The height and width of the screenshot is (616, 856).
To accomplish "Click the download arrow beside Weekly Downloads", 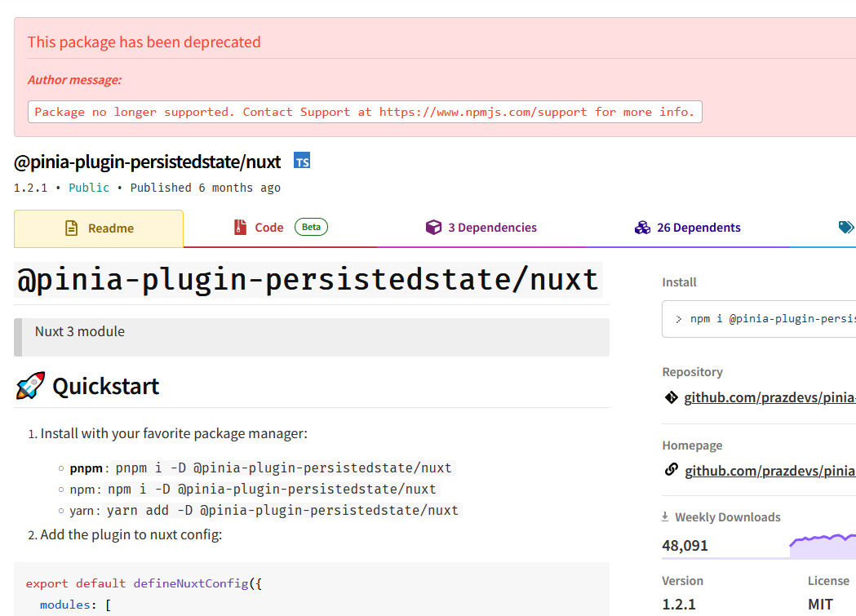I will pyautogui.click(x=668, y=516).
